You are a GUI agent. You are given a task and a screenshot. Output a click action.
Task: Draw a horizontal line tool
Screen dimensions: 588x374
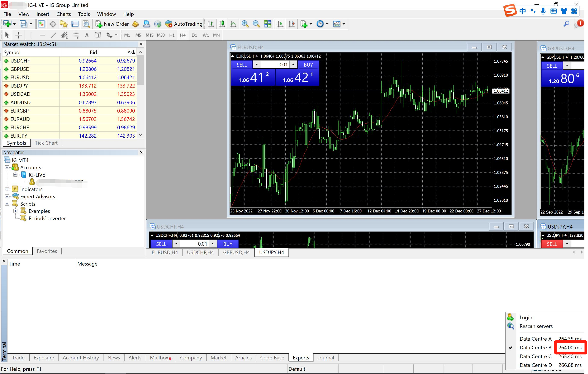(42, 35)
